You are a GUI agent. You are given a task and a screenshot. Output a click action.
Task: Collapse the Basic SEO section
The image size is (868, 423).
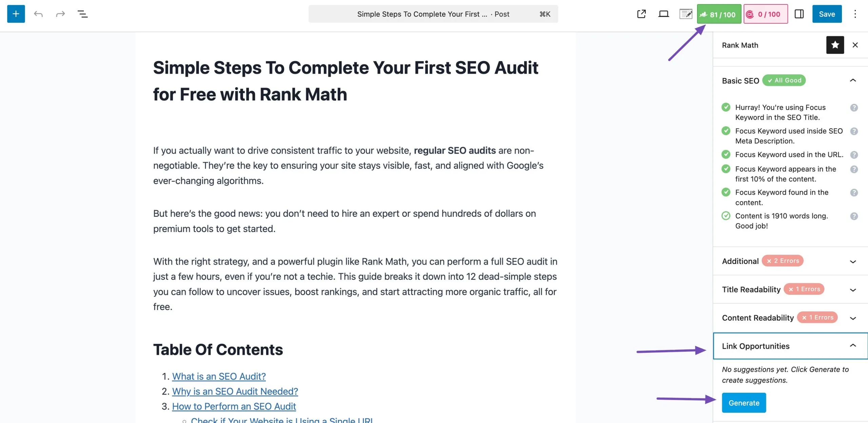853,80
